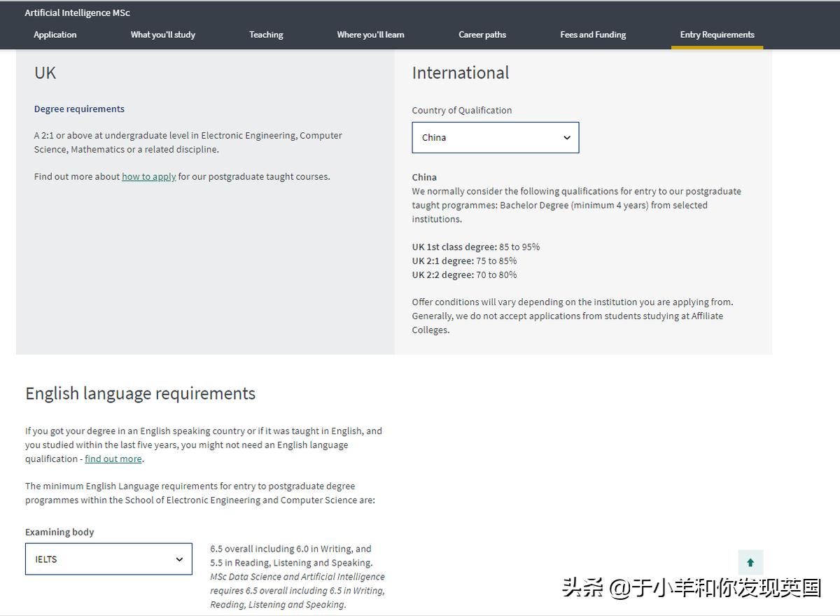Open the Application tab
Screen dimensions: 840x616
[55, 34]
